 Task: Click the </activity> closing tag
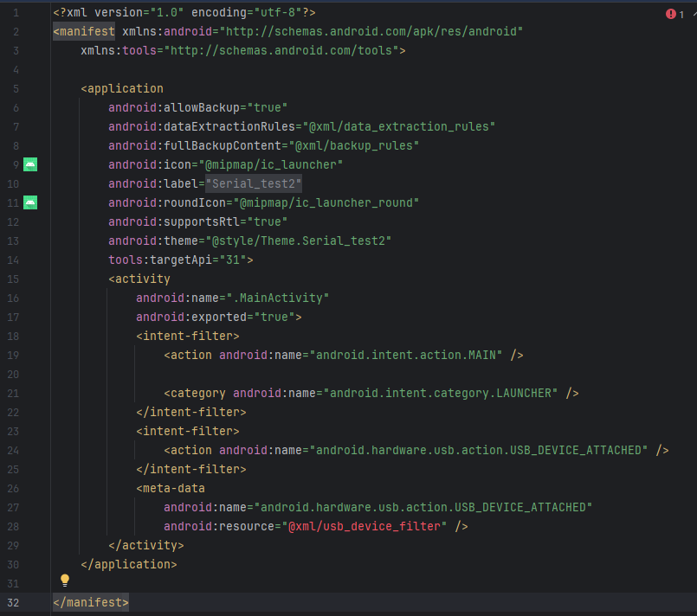tap(146, 545)
